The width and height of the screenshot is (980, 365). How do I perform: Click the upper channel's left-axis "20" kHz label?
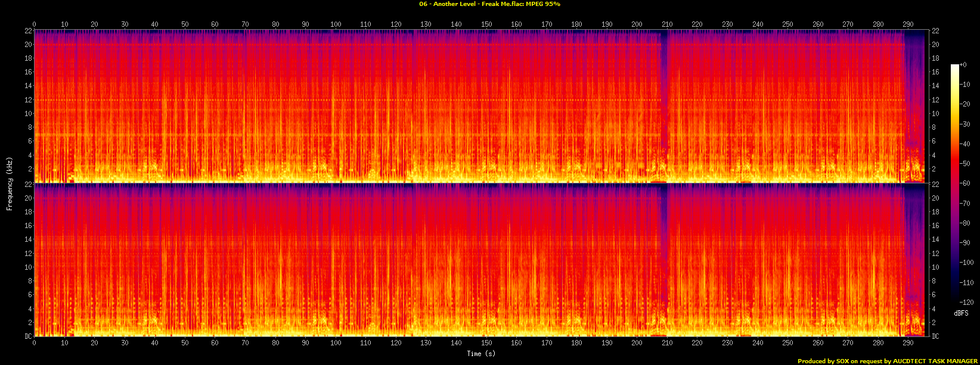(x=27, y=45)
